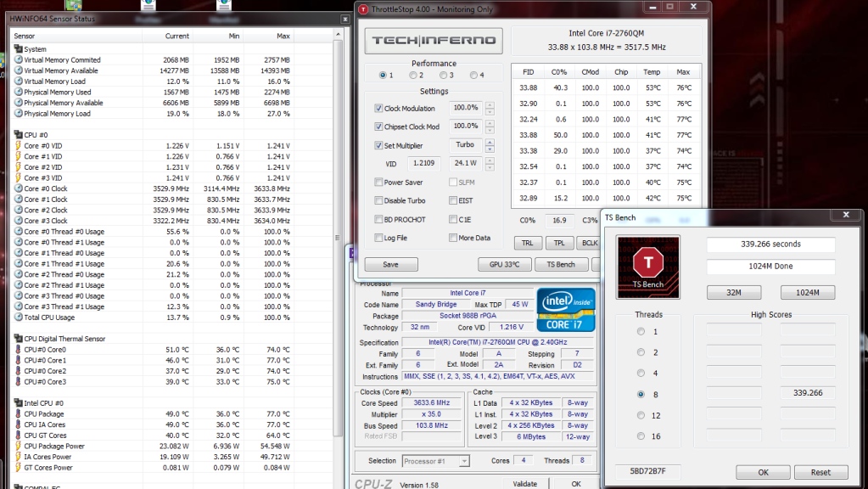This screenshot has height=489, width=868.
Task: Click the ThrottleStop title bar icon
Action: [364, 9]
